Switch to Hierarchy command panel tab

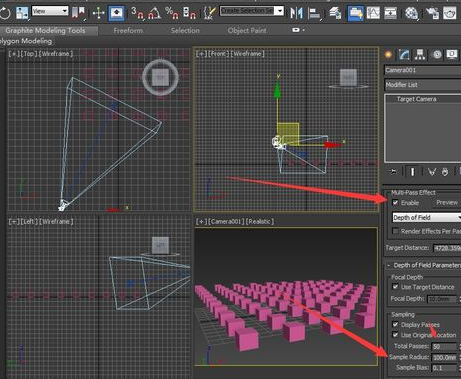coord(420,55)
